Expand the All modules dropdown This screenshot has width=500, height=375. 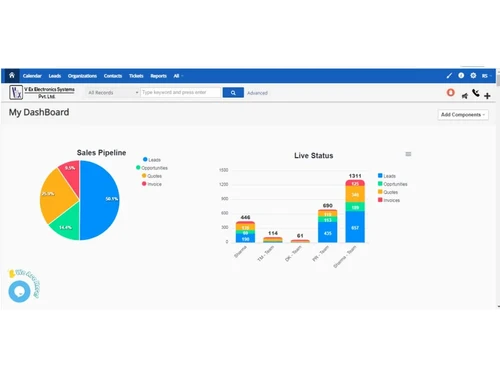tap(178, 76)
